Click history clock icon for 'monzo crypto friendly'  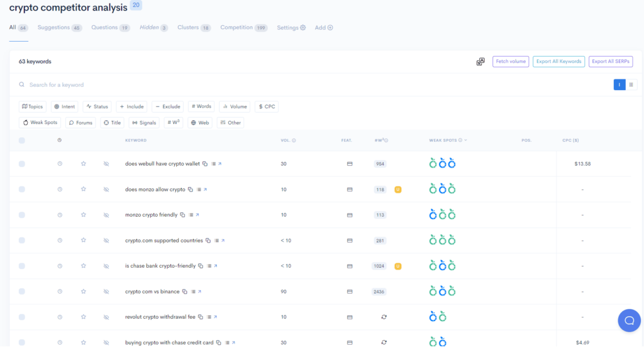pyautogui.click(x=60, y=215)
